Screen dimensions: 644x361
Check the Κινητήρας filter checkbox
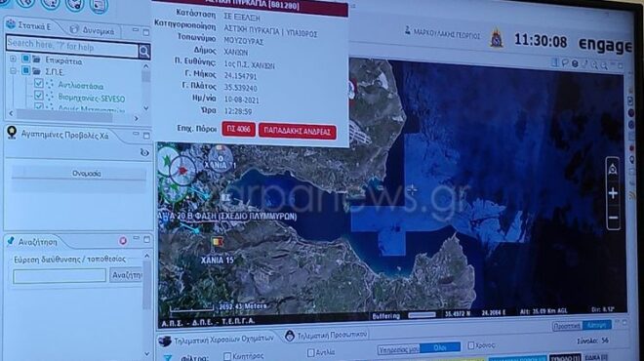(226, 356)
